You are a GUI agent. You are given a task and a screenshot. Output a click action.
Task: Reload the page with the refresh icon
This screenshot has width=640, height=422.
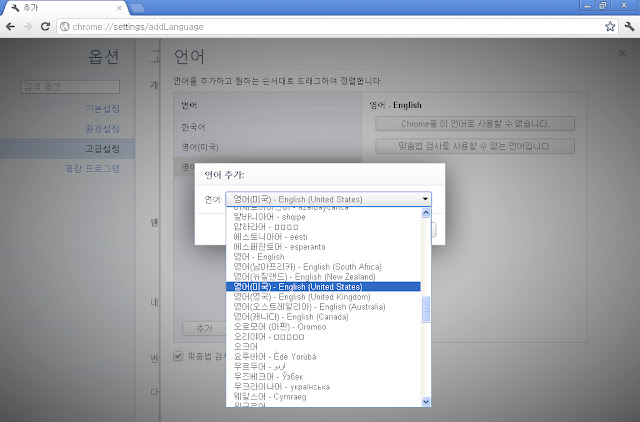(45, 27)
